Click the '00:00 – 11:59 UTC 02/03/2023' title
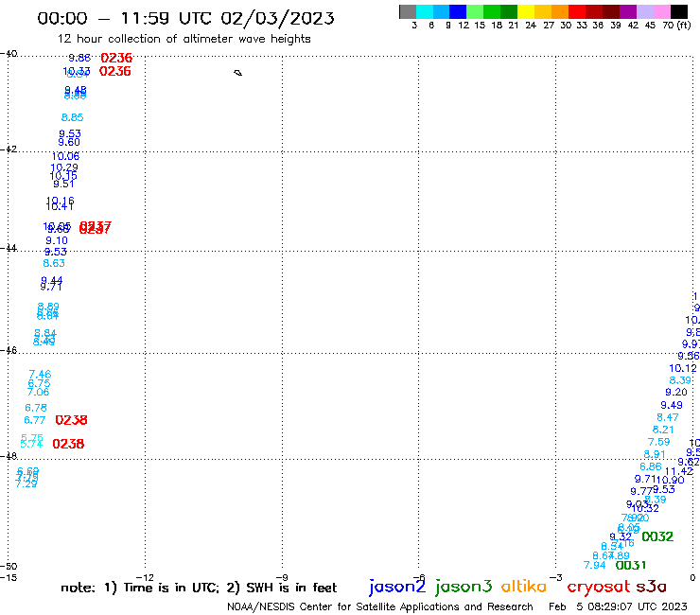The image size is (700, 615). 185,18
